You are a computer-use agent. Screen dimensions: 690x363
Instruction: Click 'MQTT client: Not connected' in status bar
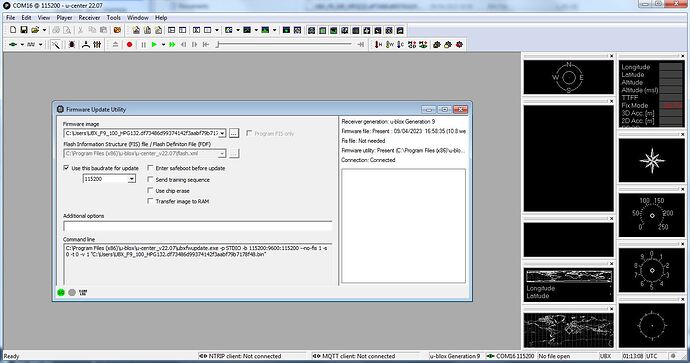coord(358,356)
